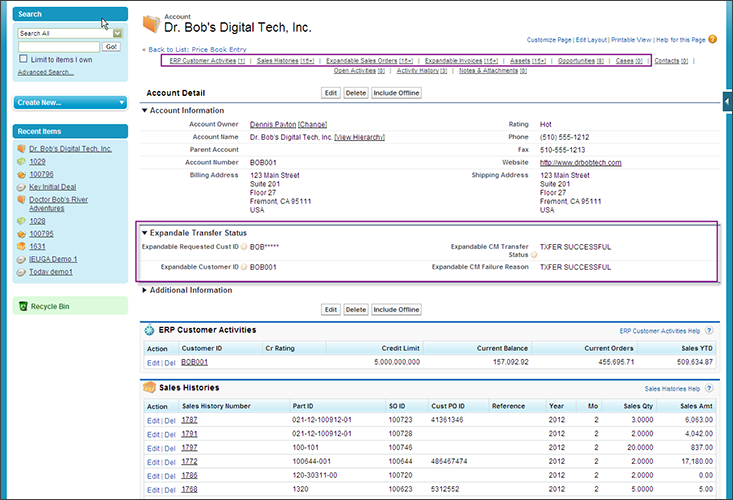Viewport: 733px width, 500px height.
Task: Jump to Expandable Sales Orders related list
Action: click(369, 61)
